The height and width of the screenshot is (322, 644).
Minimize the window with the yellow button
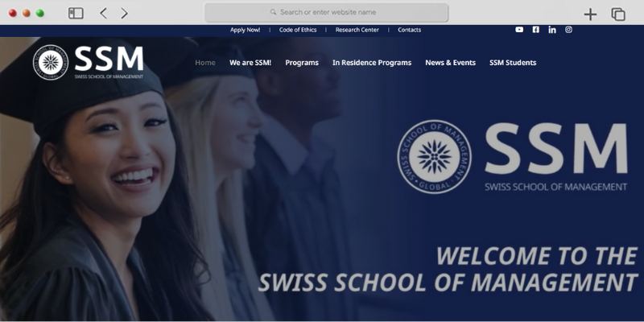[27, 13]
